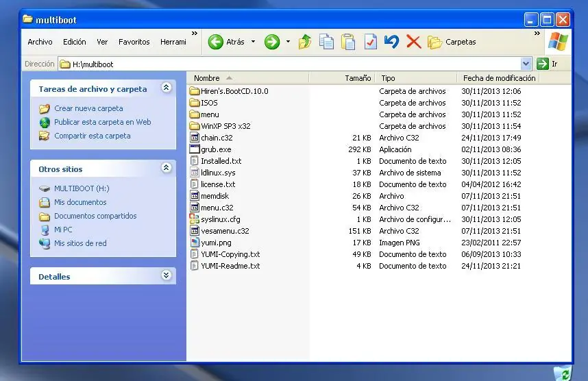
Task: Open the Forward history dropdown arrow
Action: (288, 42)
